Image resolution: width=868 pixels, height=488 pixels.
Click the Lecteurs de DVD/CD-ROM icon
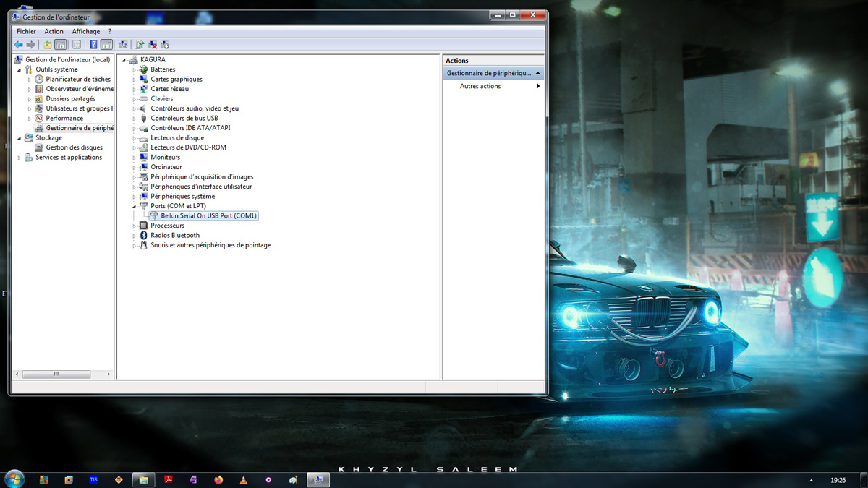(144, 147)
